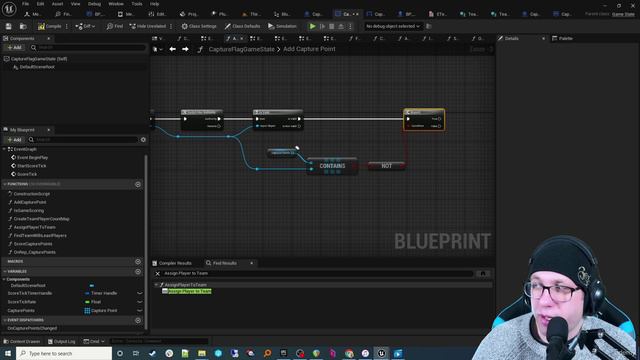Screen dimensions: 640x360
Task: Navigate forward in graph history
Action: [x=185, y=49]
